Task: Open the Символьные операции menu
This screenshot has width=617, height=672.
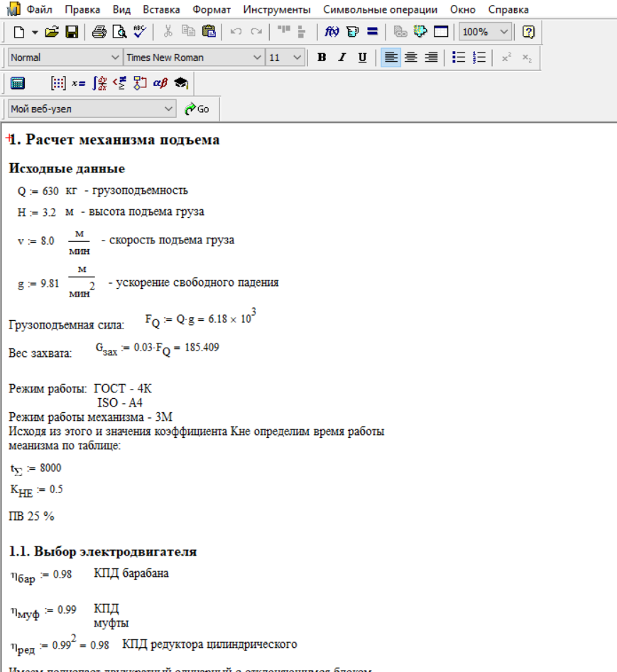Action: pos(380,9)
